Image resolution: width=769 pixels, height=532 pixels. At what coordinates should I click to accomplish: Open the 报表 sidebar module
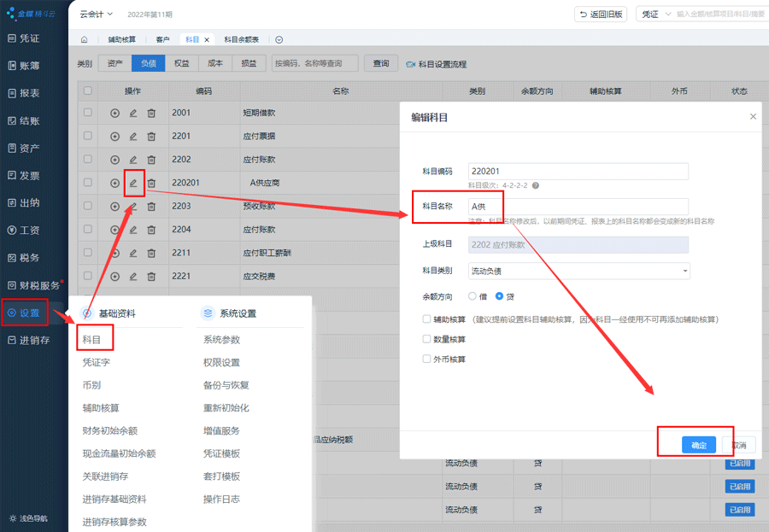(x=24, y=93)
